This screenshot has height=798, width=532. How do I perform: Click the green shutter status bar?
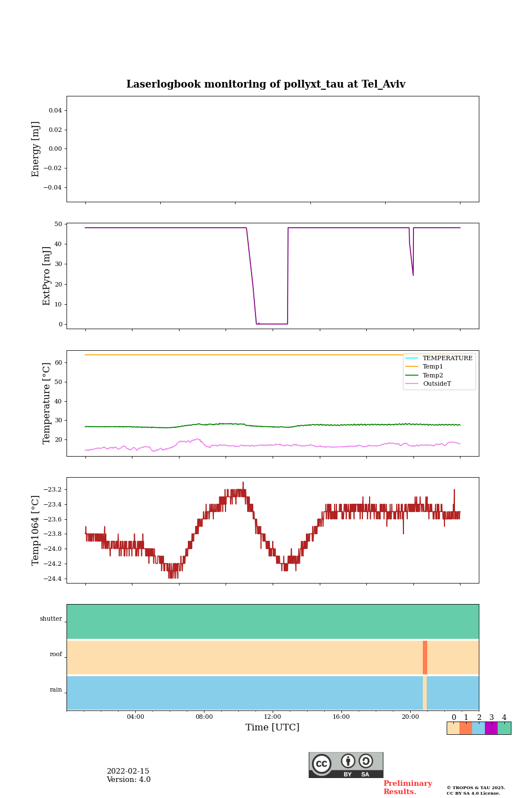(x=273, y=622)
